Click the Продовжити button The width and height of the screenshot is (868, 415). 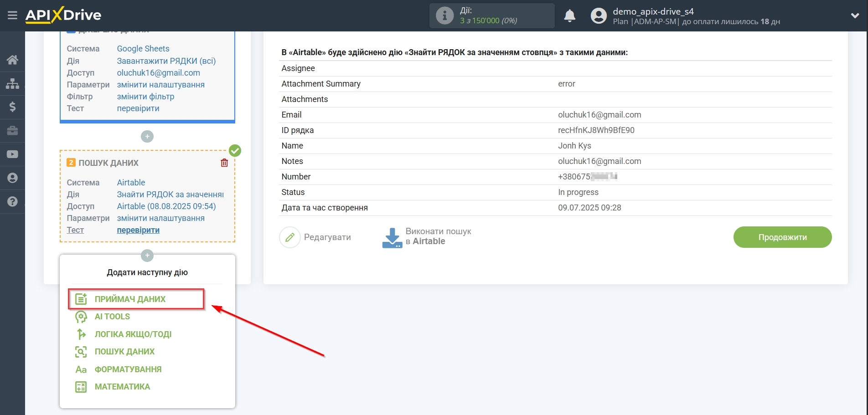[x=782, y=237]
